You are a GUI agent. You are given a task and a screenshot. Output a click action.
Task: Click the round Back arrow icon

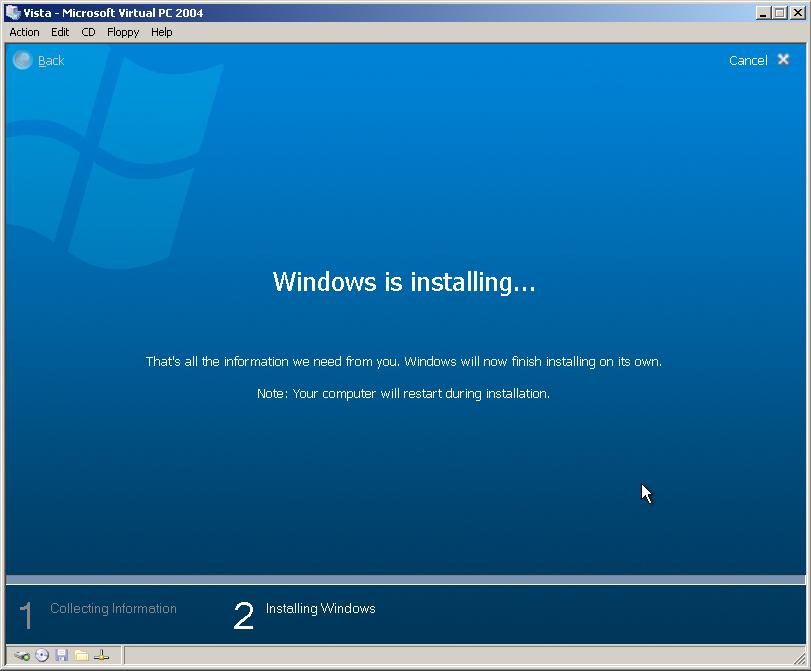coord(22,61)
